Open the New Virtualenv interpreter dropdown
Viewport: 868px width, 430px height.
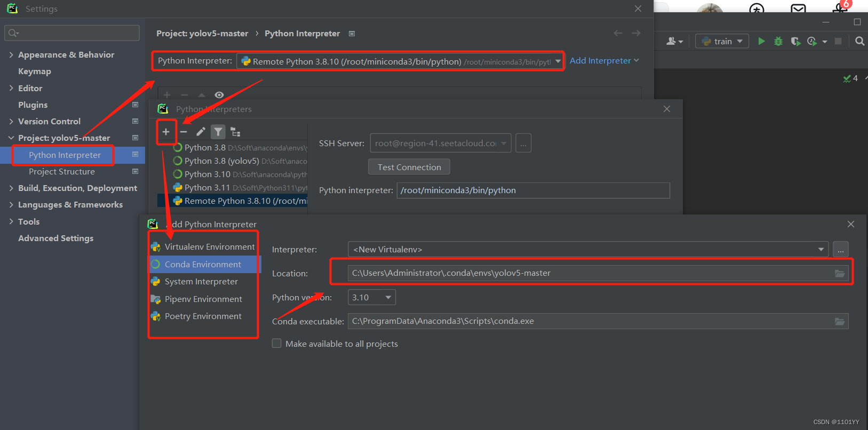[588, 249]
